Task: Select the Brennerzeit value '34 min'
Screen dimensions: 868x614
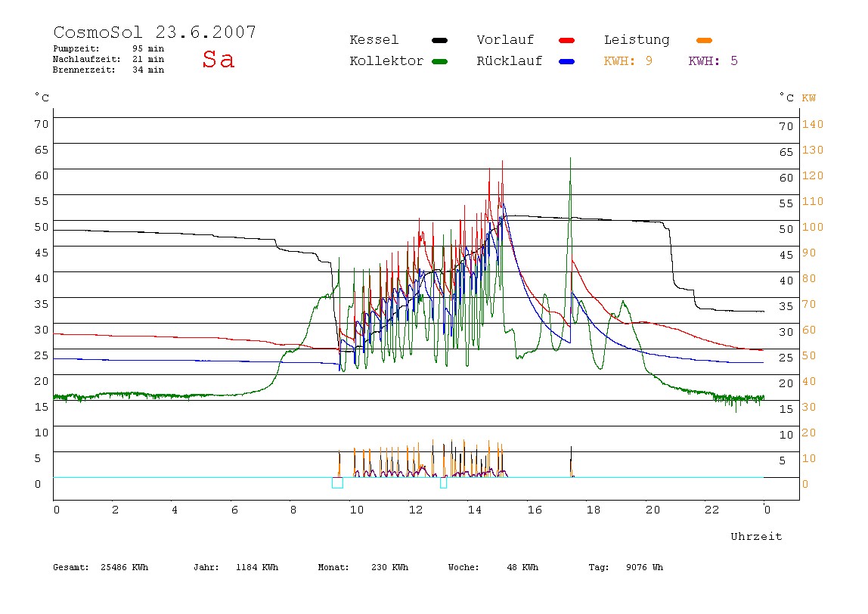Action: 148,70
